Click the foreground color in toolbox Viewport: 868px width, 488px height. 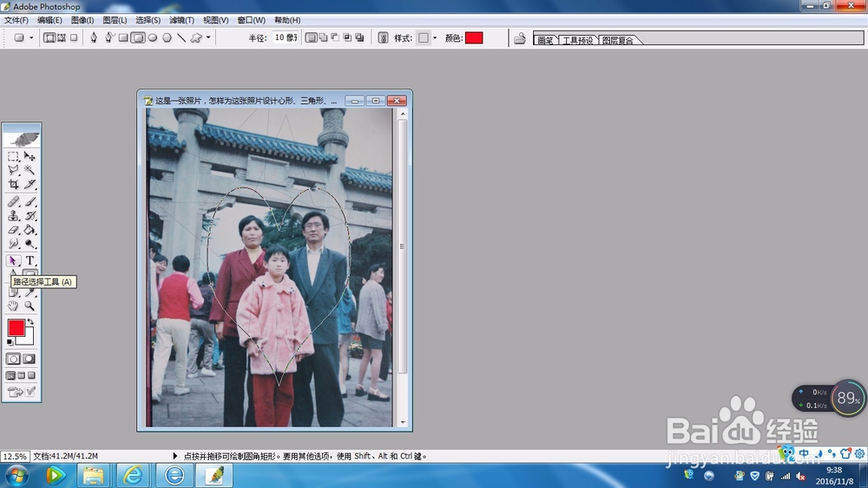pos(16,327)
